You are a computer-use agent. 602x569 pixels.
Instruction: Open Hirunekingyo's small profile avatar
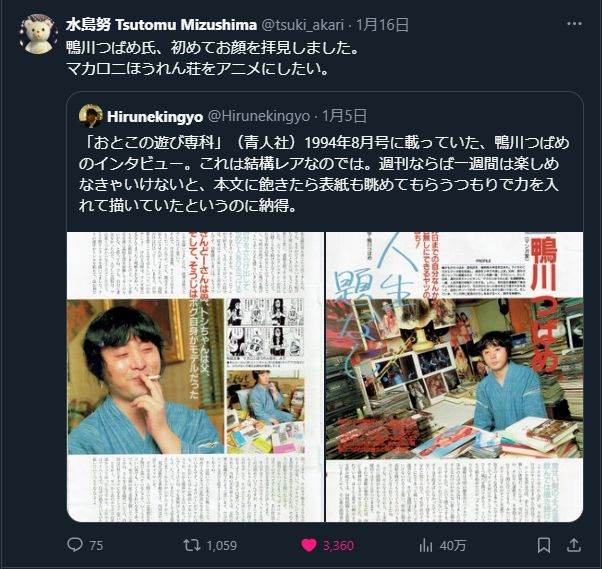(91, 116)
